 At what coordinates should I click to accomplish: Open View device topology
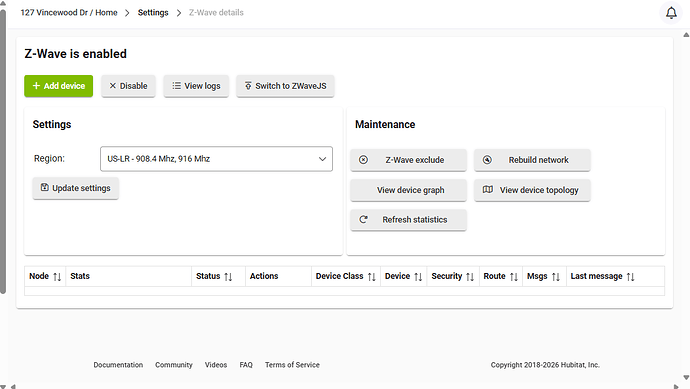[x=532, y=190]
